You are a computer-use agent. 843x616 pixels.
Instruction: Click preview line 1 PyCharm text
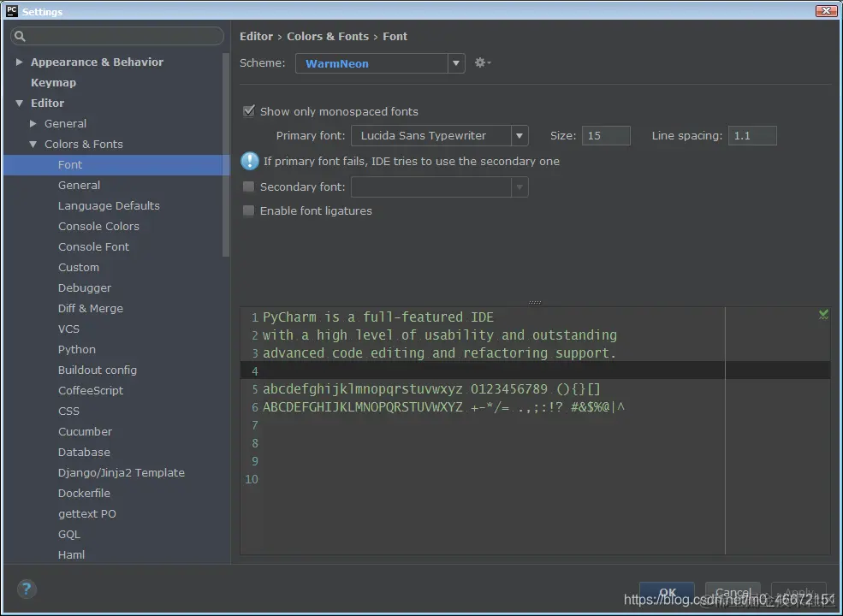[378, 317]
